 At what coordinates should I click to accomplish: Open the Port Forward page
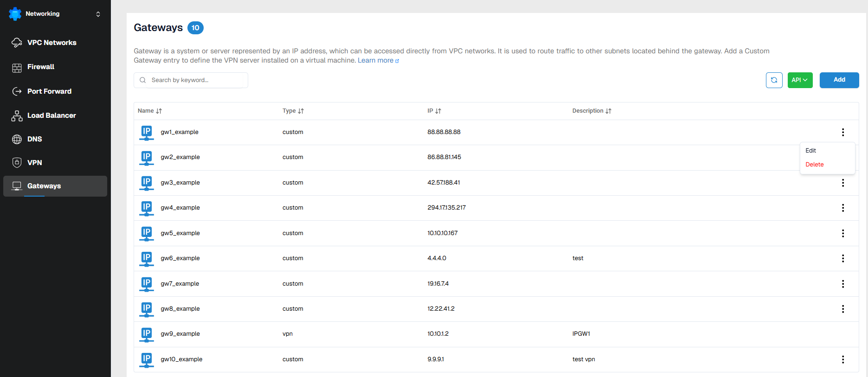click(49, 91)
